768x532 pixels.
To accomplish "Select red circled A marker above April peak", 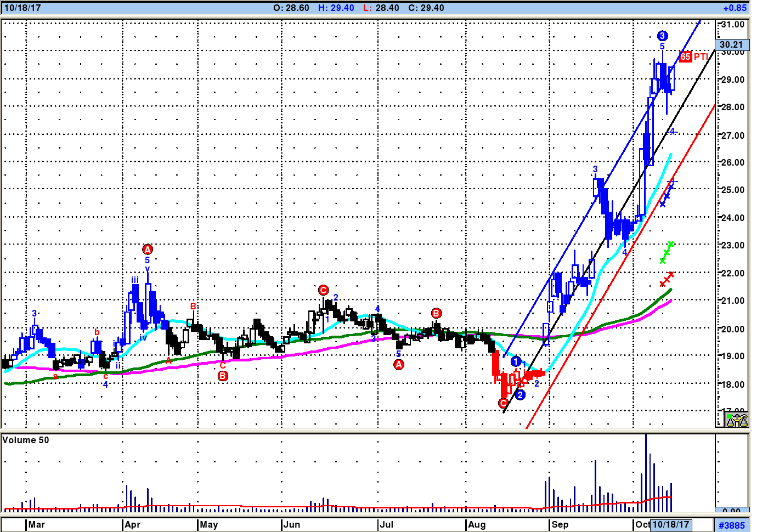I will (147, 250).
